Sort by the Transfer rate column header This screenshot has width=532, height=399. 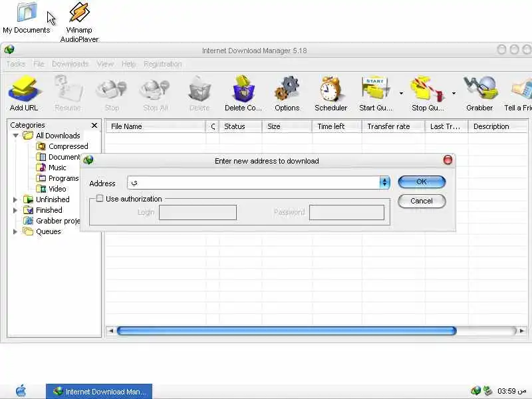click(x=393, y=126)
